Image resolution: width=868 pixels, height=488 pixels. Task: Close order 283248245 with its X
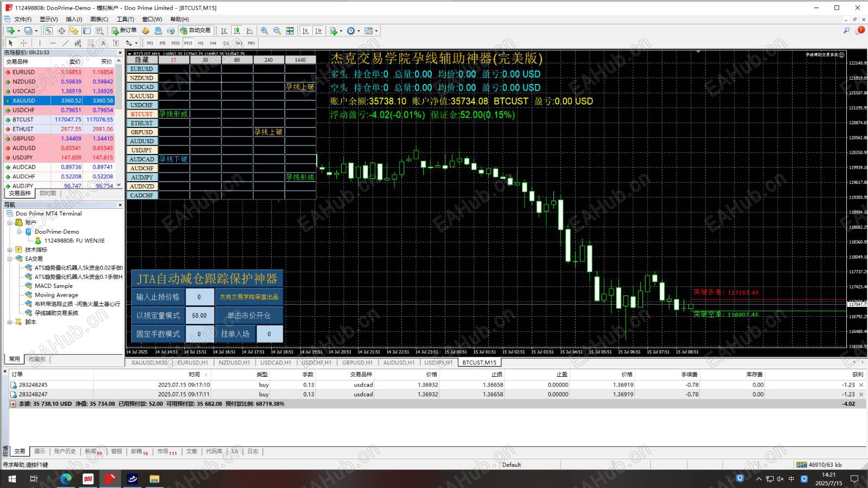pos(861,385)
